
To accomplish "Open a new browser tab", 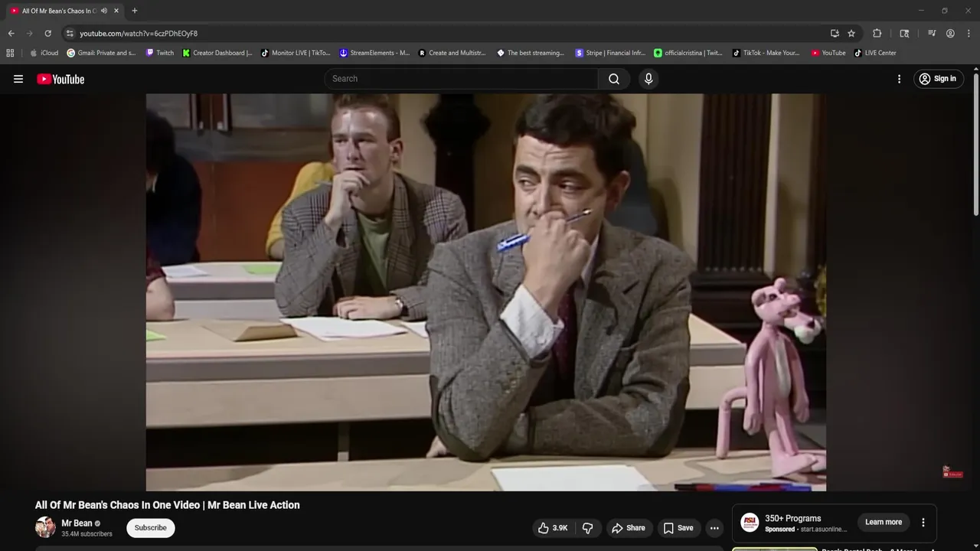I will point(135,11).
